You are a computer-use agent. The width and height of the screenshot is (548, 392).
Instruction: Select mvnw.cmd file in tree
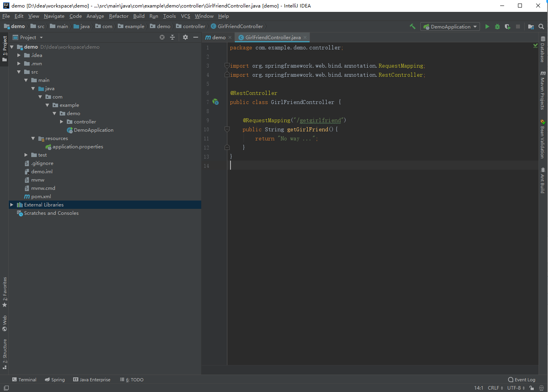click(x=40, y=188)
